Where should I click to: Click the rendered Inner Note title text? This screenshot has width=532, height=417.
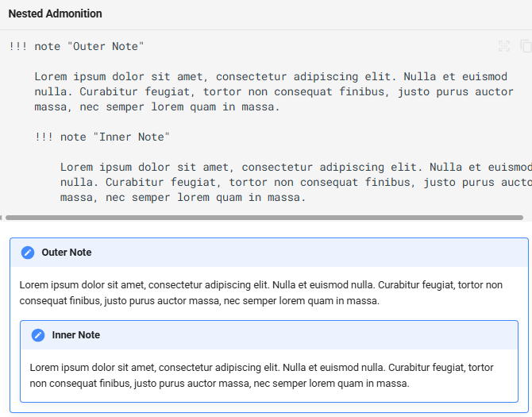click(x=76, y=335)
